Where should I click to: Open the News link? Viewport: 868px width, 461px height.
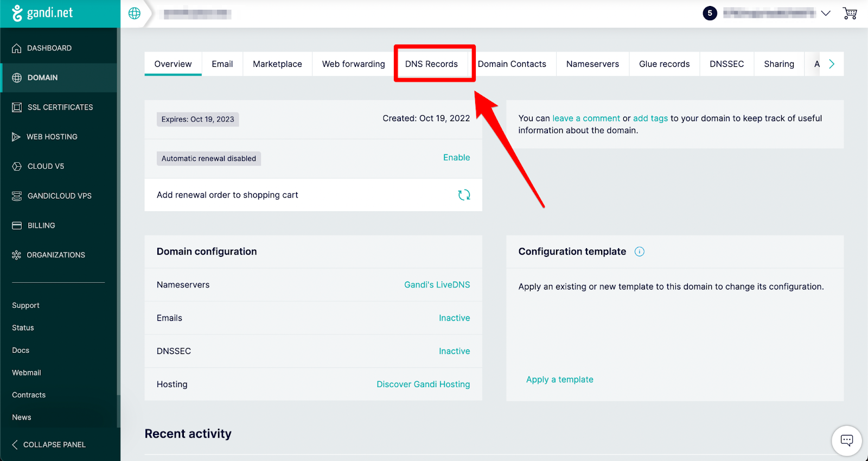click(x=22, y=417)
